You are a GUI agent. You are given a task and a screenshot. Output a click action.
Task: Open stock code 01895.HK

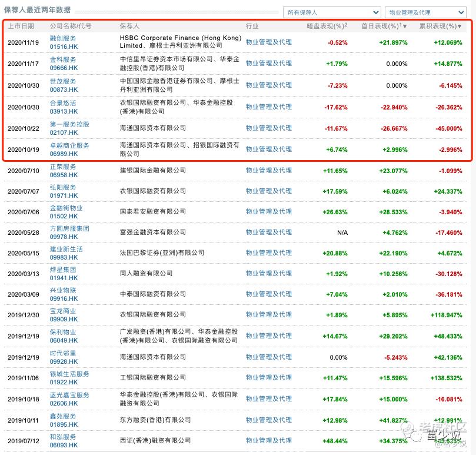coord(64,424)
